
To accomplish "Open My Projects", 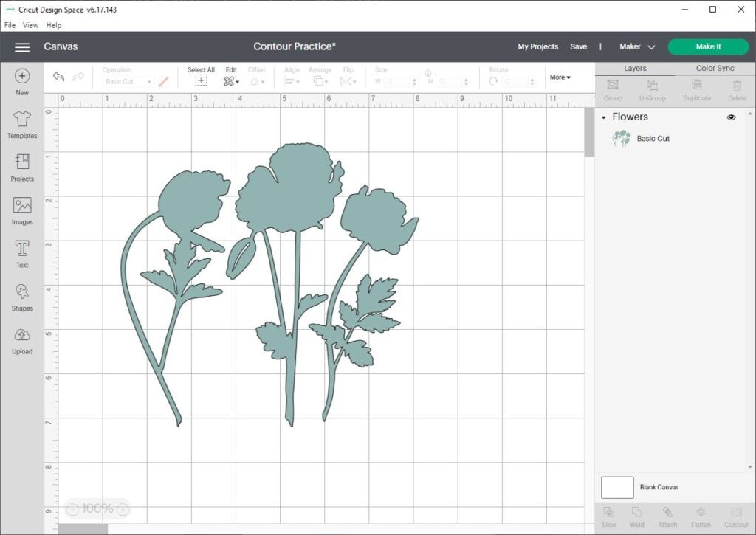I will click(538, 46).
